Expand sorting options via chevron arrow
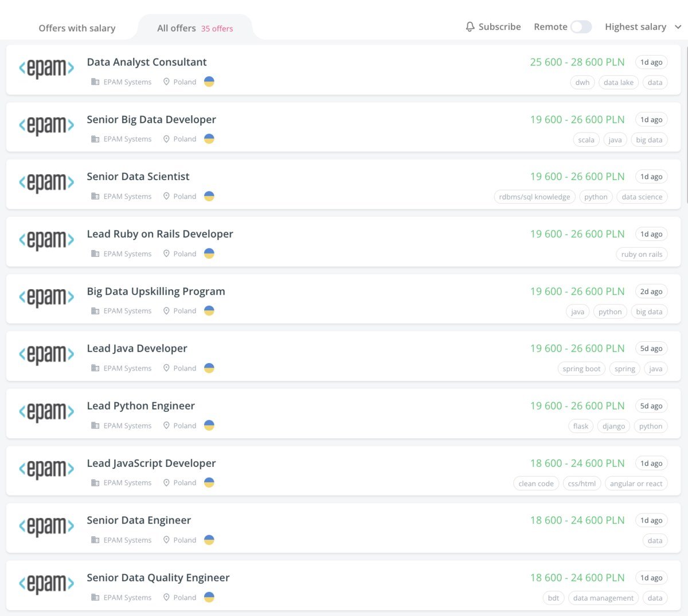 [x=678, y=27]
